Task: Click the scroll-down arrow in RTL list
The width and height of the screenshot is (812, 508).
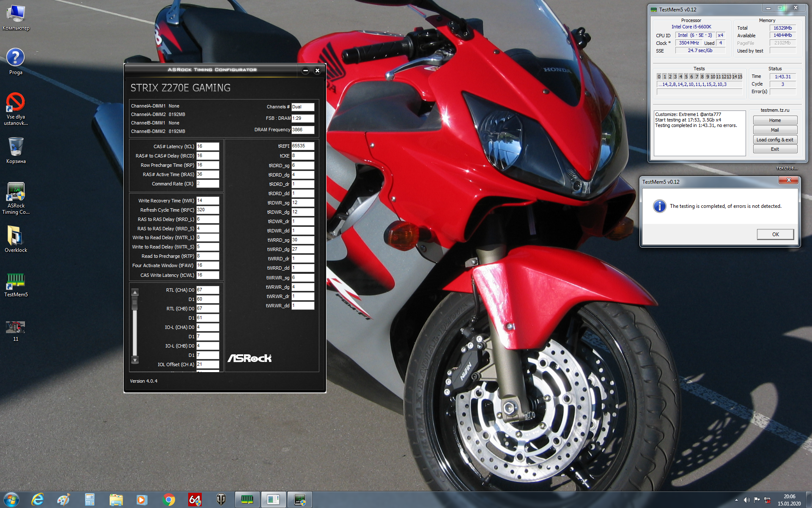Action: click(x=135, y=360)
